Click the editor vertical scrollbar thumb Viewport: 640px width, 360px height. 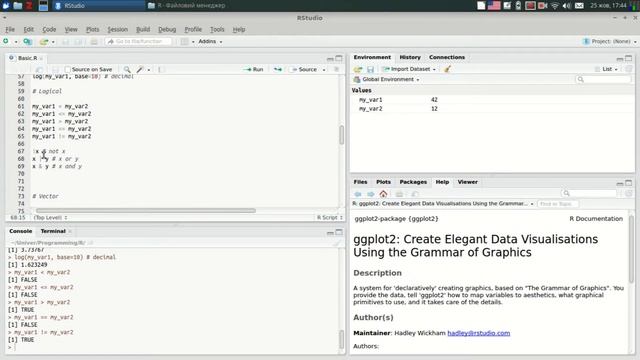point(342,135)
